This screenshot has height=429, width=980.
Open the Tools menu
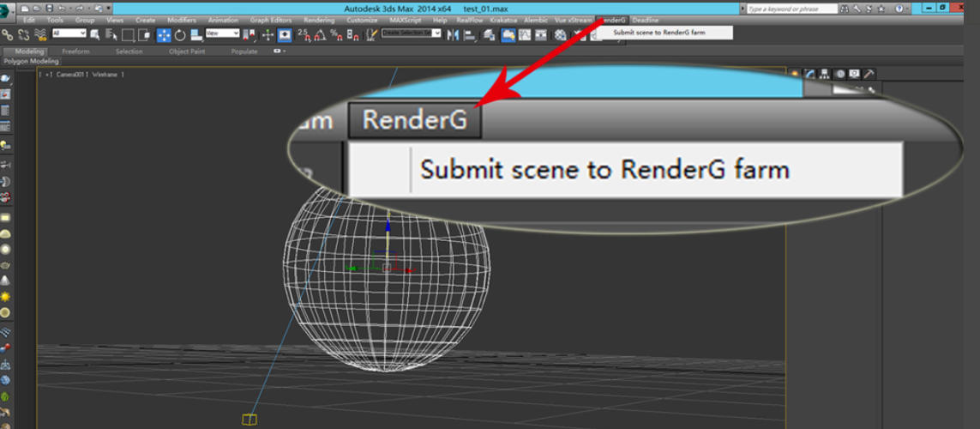pyautogui.click(x=55, y=20)
